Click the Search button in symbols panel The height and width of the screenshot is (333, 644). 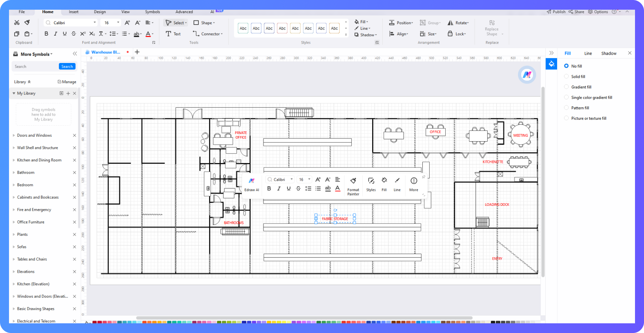67,66
